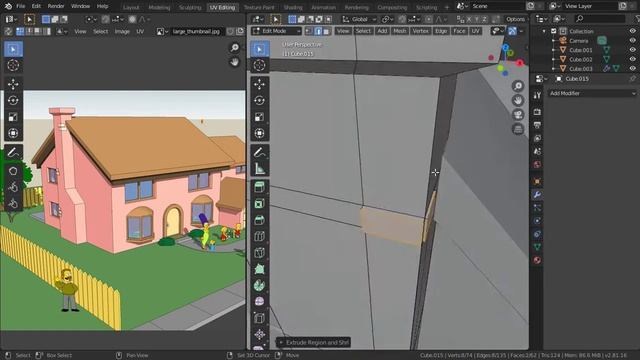Viewport: 640px width, 360px height.
Task: Select the Inset Faces tool
Action: pos(259,204)
